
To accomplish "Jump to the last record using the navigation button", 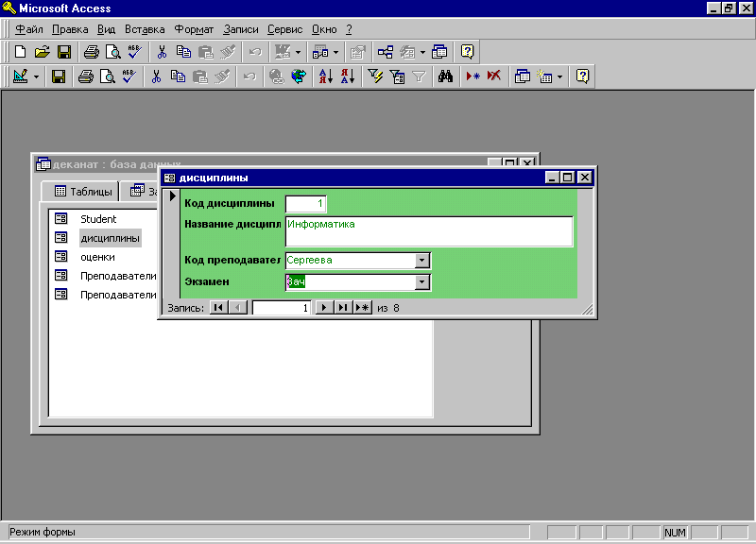I will pos(343,307).
